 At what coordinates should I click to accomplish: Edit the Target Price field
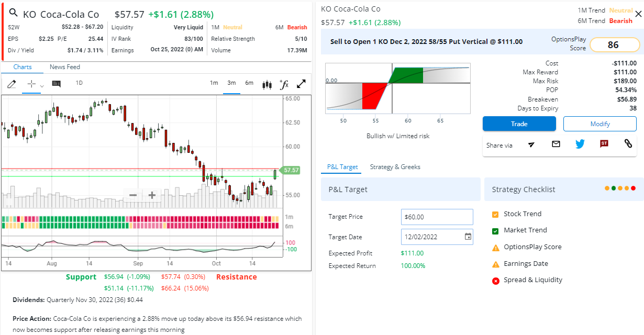(437, 217)
